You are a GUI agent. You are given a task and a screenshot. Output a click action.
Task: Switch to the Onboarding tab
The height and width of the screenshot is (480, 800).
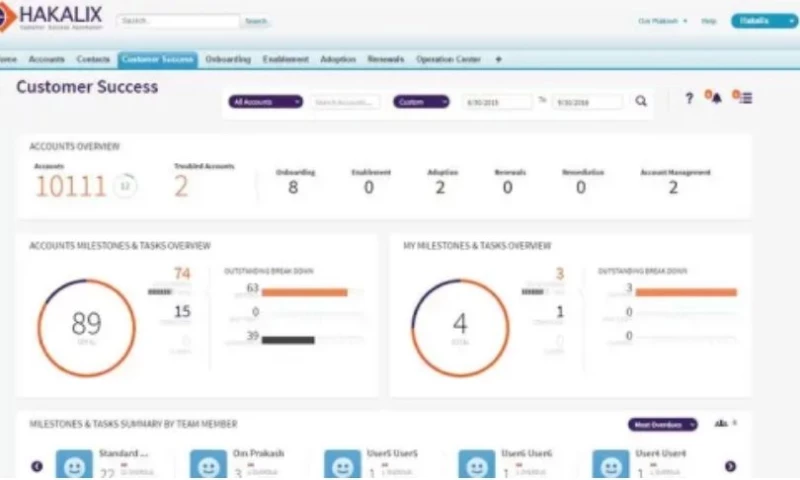pos(228,59)
